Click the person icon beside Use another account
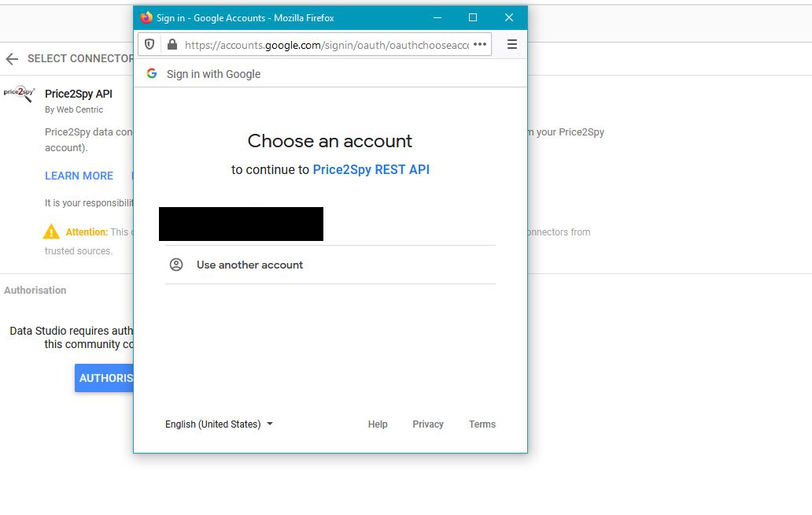The image size is (812, 515). click(176, 265)
